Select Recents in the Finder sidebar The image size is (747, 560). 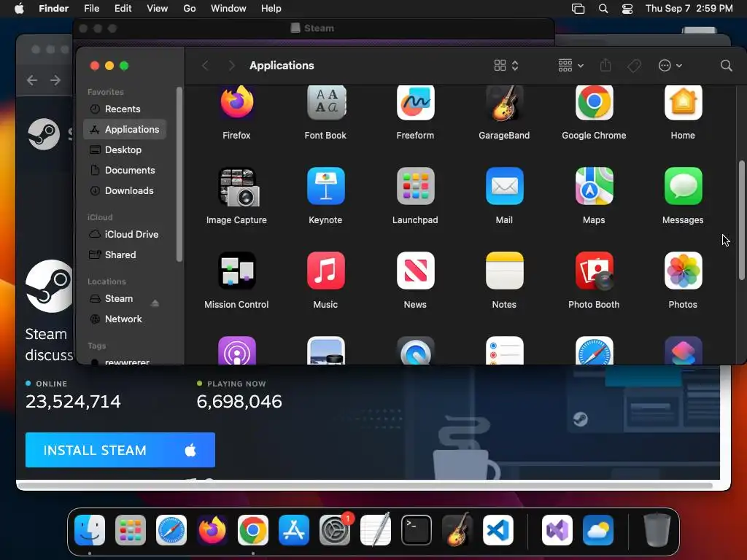[x=125, y=109]
